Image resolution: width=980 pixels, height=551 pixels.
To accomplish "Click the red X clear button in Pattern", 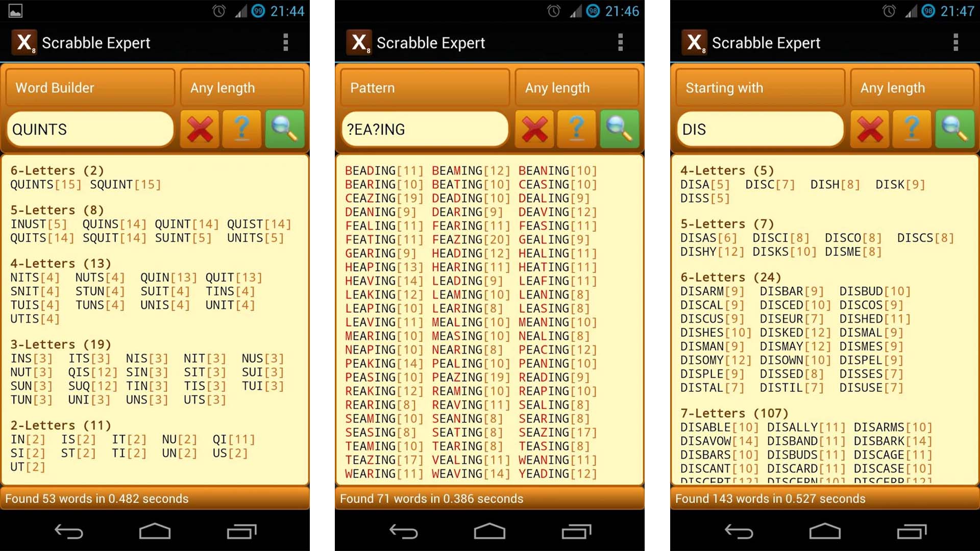I will coord(536,129).
